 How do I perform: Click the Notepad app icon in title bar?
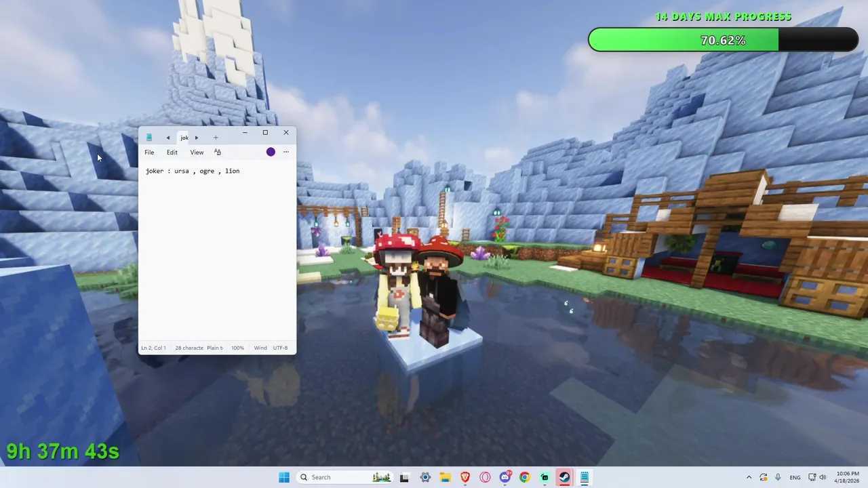[x=149, y=138]
